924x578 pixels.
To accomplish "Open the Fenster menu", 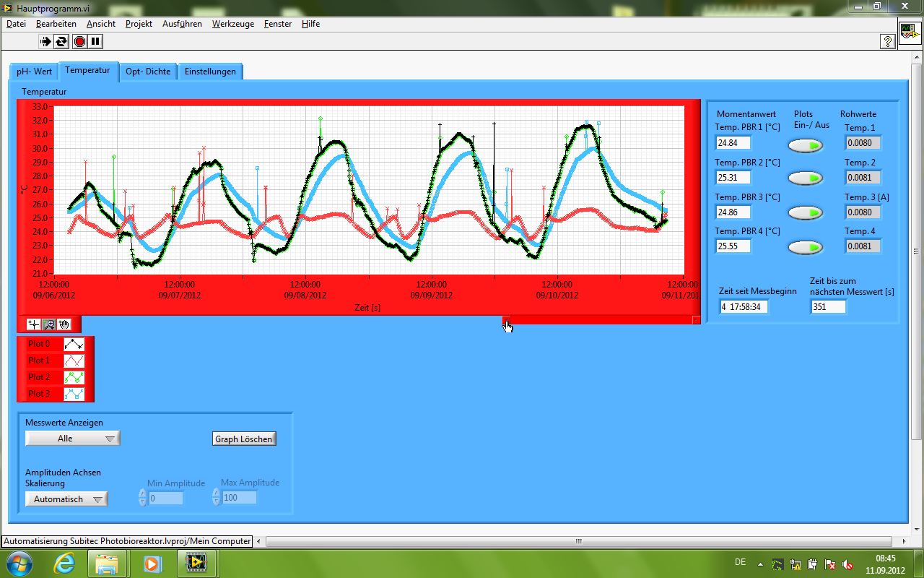I will pos(278,24).
